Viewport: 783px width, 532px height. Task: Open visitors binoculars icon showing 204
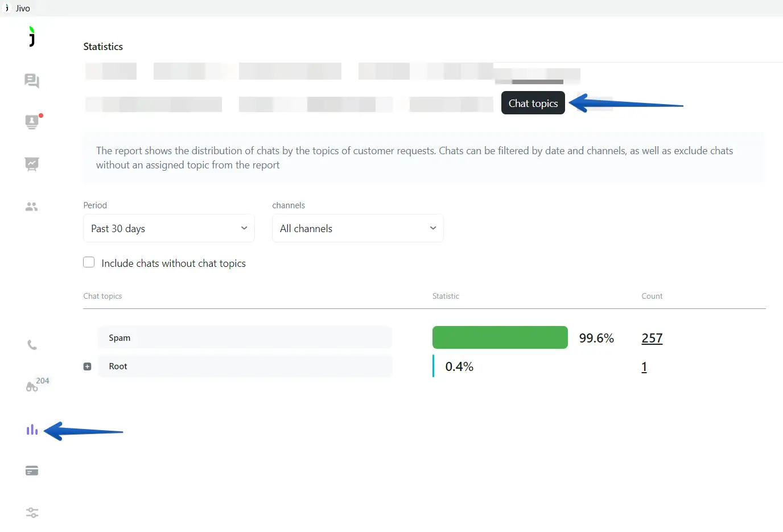[32, 387]
